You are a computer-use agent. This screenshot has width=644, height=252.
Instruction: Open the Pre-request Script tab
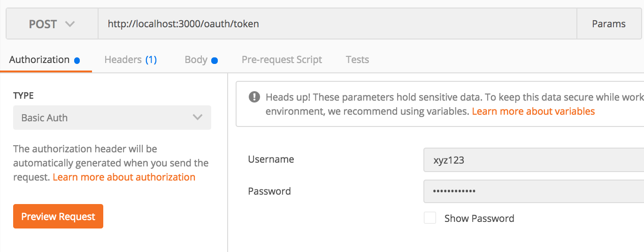(x=282, y=60)
